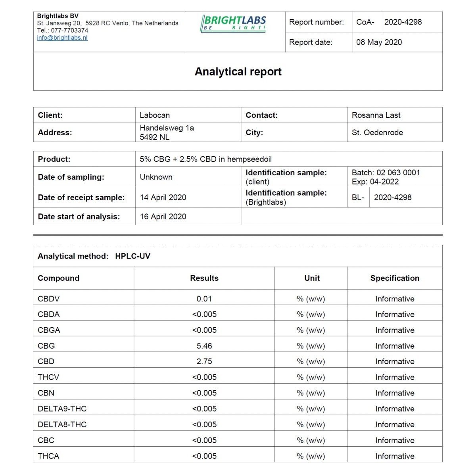Click the analysis start date '16 April 2020'

pos(163,217)
